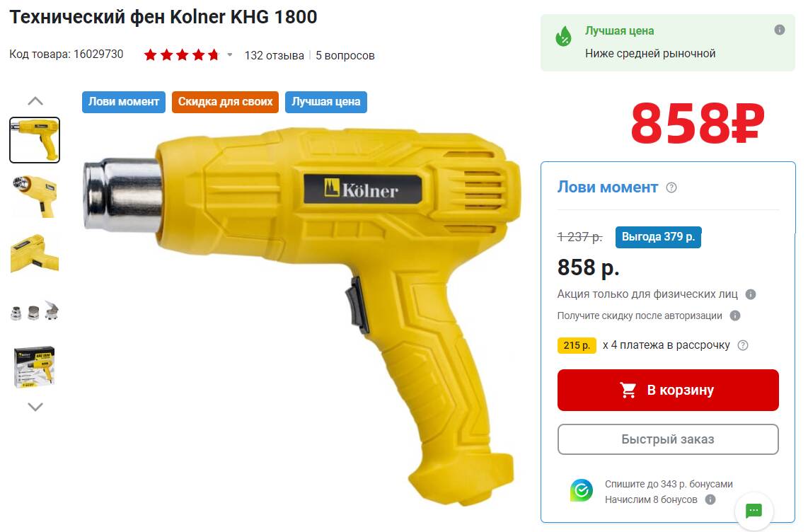Screen dimensions: 808x532
Task: Open help icon next to Лови момент heading
Action: [671, 187]
